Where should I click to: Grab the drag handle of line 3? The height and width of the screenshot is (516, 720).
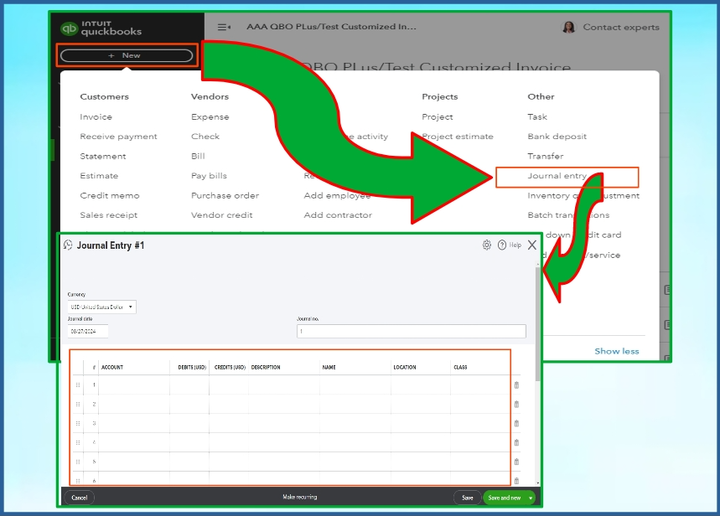point(78,423)
